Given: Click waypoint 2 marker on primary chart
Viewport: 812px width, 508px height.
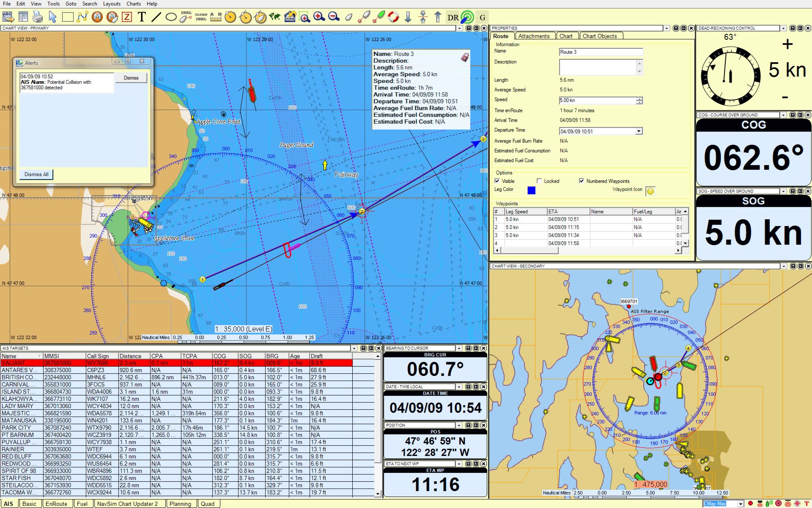Looking at the screenshot, I should point(362,211).
